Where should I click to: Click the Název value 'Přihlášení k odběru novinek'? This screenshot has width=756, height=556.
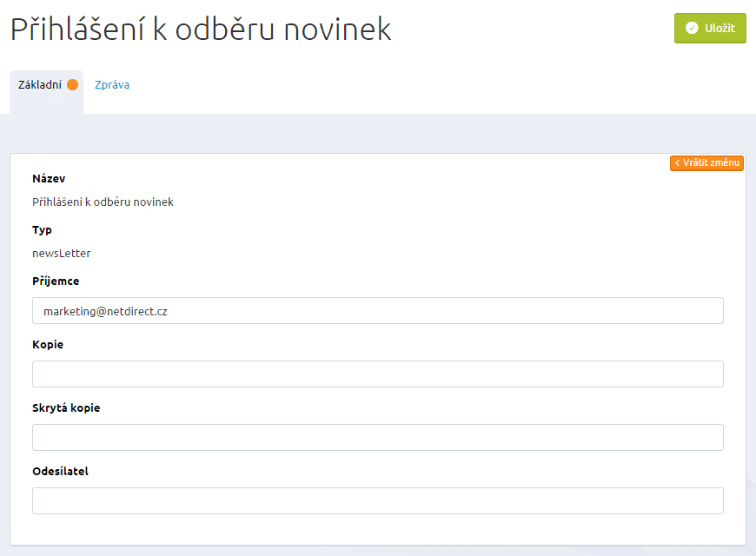pyautogui.click(x=103, y=202)
